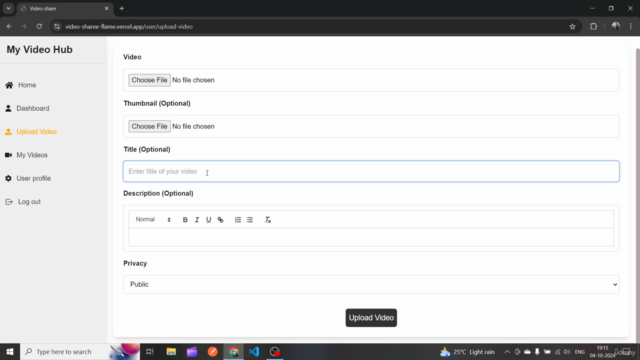Bookmark this page with the star
Viewport: 640px width, 360px height.
[572, 27]
